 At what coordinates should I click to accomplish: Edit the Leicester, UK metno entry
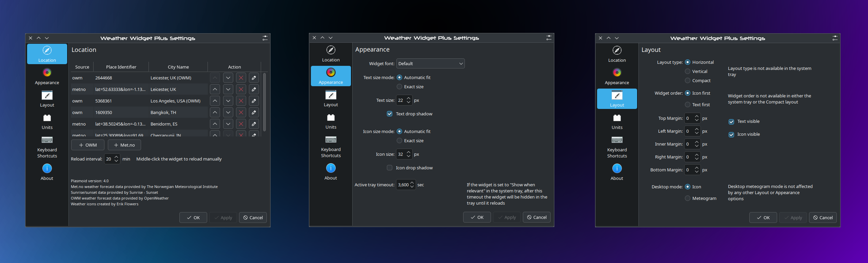254,90
